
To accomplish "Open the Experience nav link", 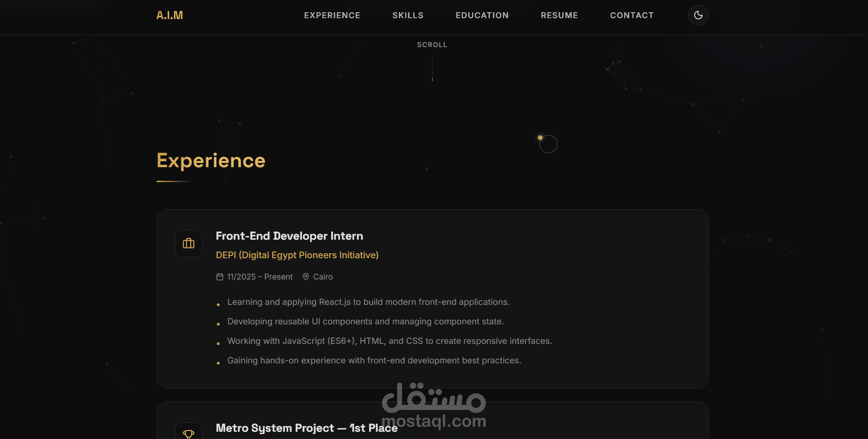I will coord(332,15).
